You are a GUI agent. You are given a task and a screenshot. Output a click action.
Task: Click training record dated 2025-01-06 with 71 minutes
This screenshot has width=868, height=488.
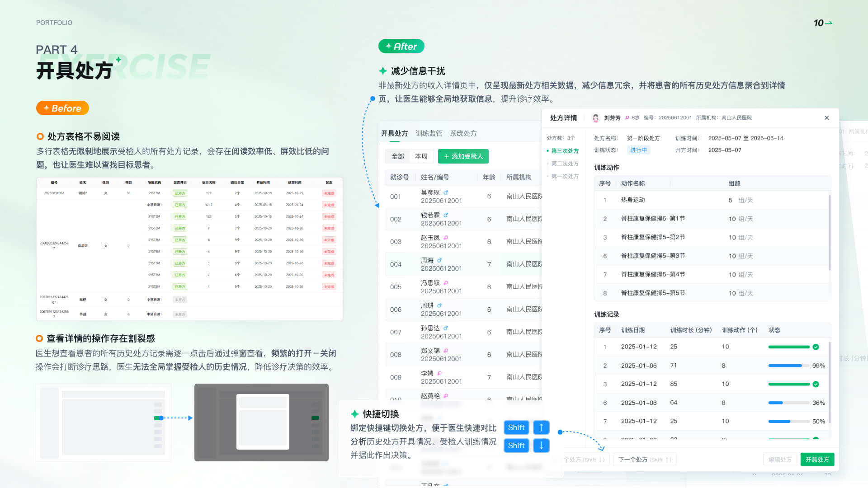point(712,366)
